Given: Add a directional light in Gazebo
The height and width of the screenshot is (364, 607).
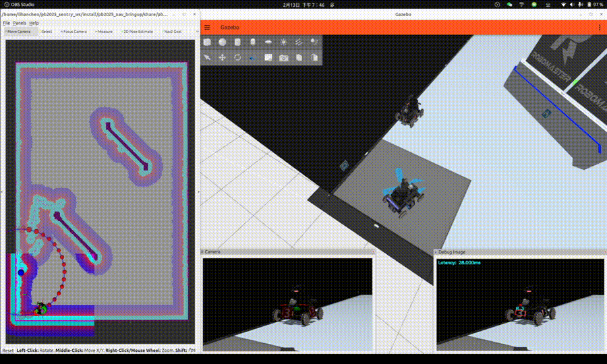Looking at the screenshot, I should 299,42.
